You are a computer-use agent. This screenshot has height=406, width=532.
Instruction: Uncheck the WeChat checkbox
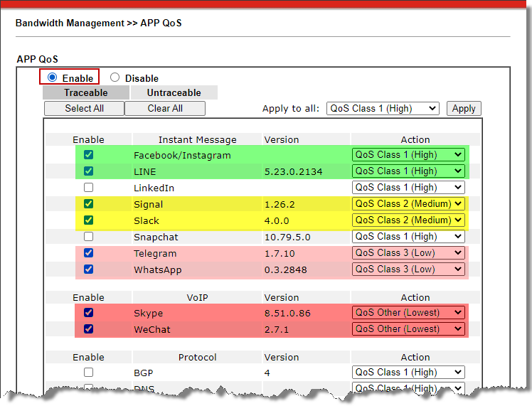click(x=89, y=328)
